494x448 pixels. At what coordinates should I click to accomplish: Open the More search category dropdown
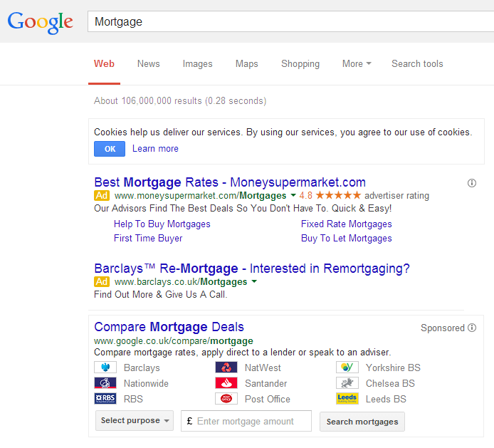coord(357,63)
